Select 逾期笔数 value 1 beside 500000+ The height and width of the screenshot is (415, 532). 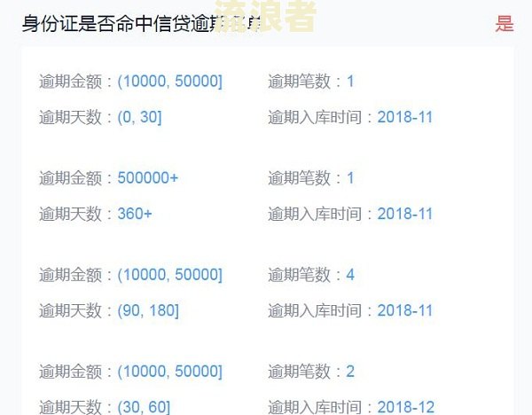[350, 178]
